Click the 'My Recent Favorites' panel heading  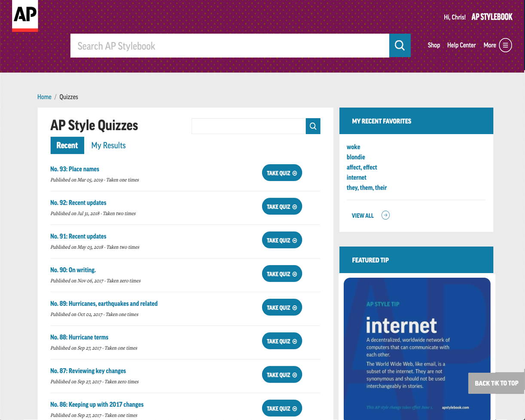click(x=382, y=121)
